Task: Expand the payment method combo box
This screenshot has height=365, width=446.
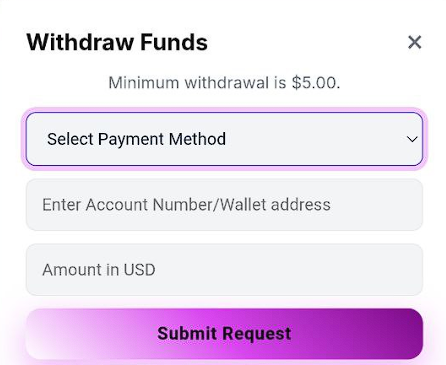Action: point(224,139)
